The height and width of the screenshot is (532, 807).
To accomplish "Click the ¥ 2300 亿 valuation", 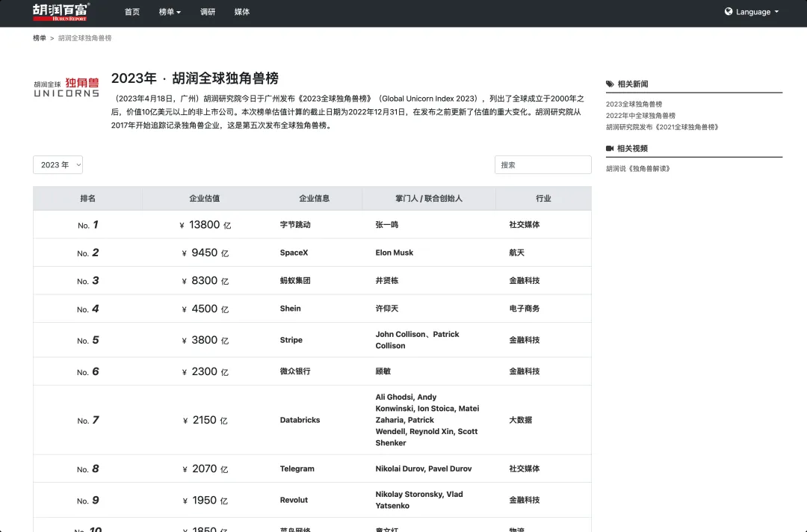I will point(205,371).
